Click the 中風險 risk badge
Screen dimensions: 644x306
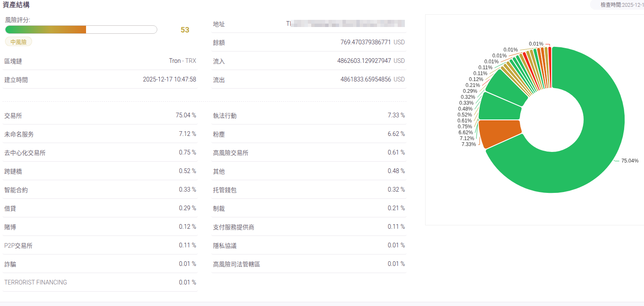pos(19,42)
